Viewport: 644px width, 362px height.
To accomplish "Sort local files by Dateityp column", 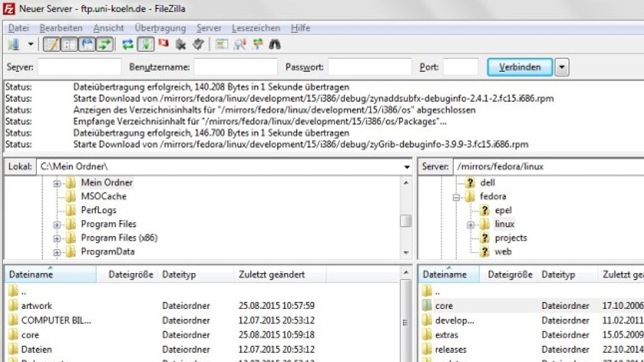I will point(196,274).
